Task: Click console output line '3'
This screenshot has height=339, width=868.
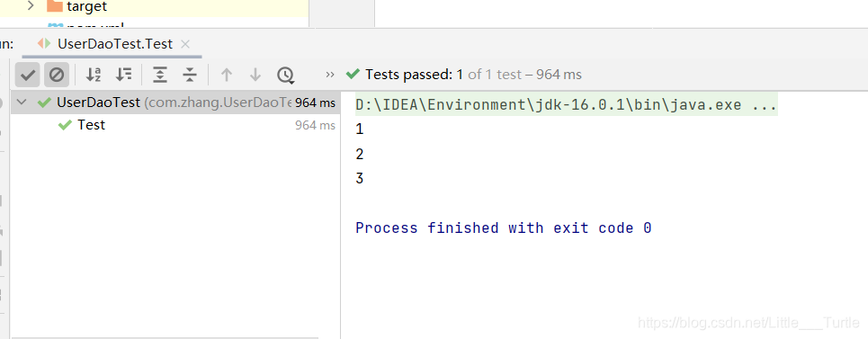Action: pyautogui.click(x=360, y=179)
